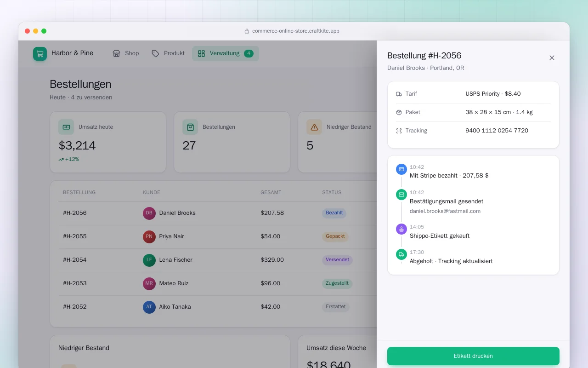The width and height of the screenshot is (588, 368).
Task: Click the Paket box icon
Action: click(399, 112)
